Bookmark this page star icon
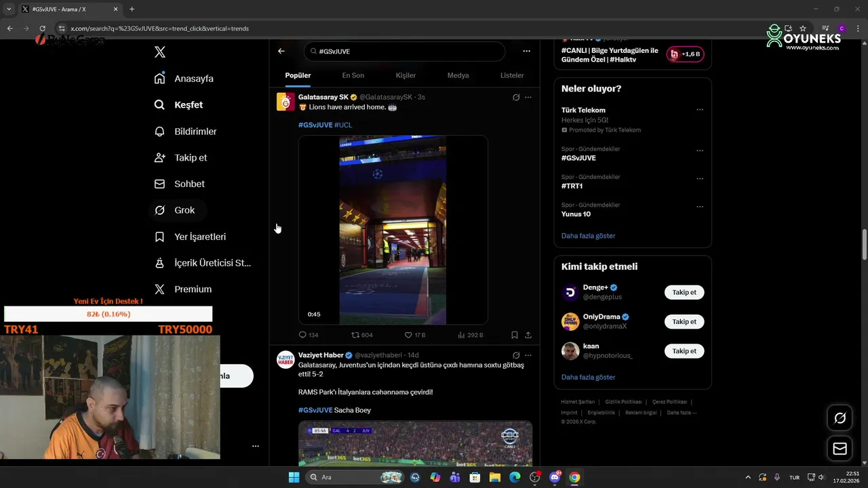868x488 pixels. [x=803, y=28]
